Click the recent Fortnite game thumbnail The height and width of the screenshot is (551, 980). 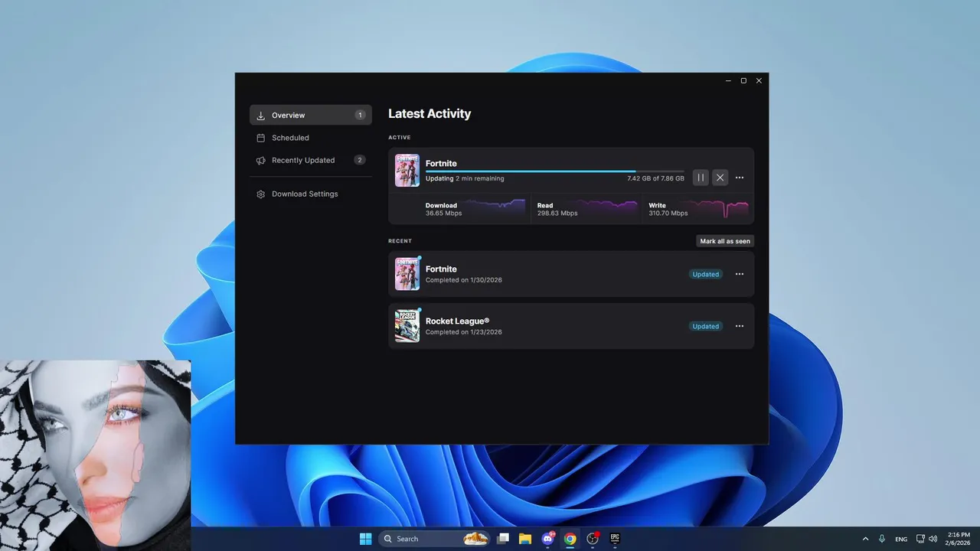pyautogui.click(x=407, y=274)
